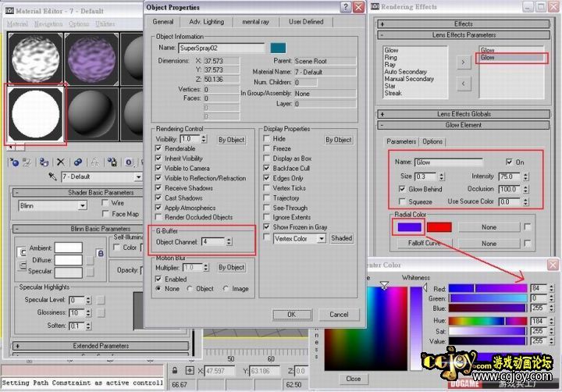Click Reset Map/Mtl X icon
This screenshot has height=392, width=562.
pyautogui.click(x=61, y=162)
